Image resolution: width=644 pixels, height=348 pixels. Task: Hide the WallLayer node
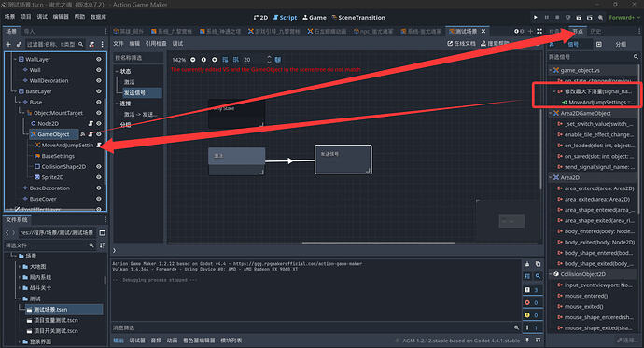pos(99,59)
